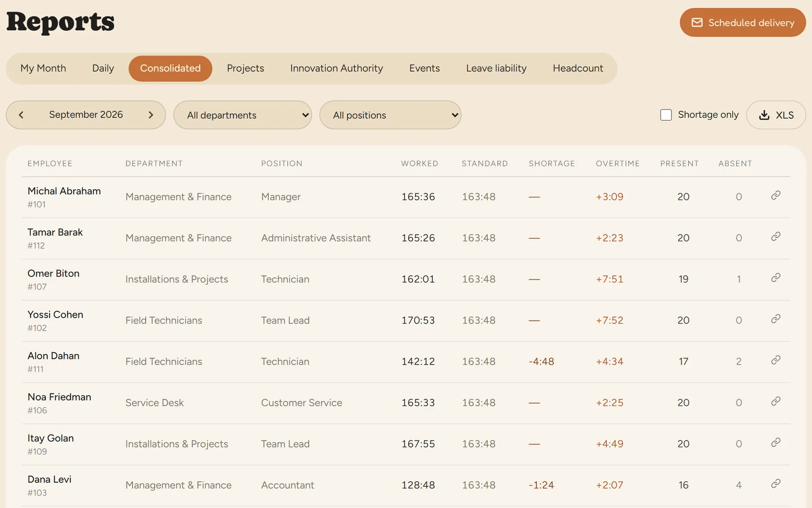Click the Department column header
Viewport: 812px width, 508px height.
(x=154, y=164)
